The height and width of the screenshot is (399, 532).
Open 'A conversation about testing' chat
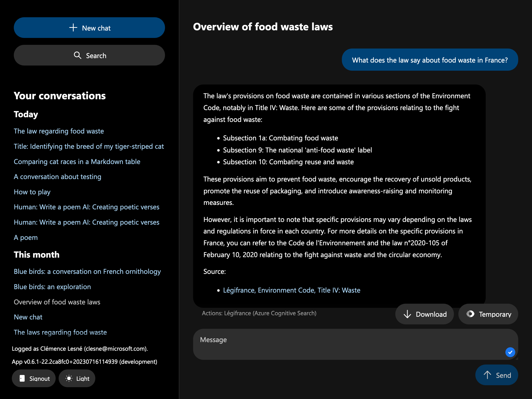tap(57, 177)
